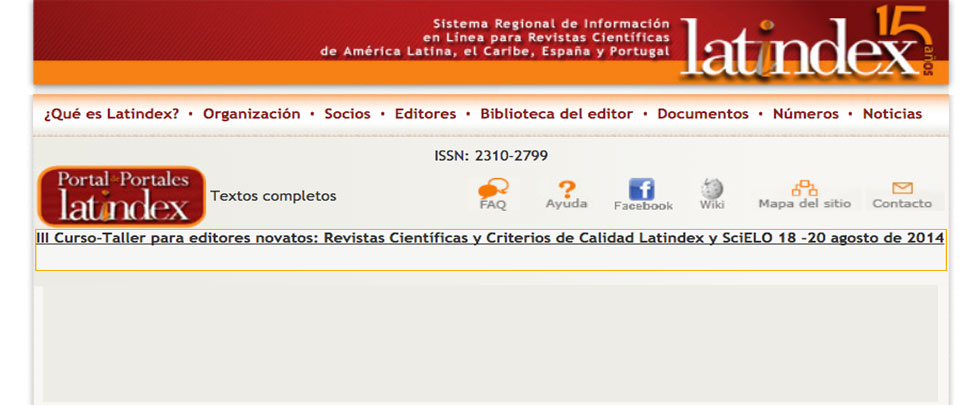
Task: Click the Textos completos label
Action: (273, 196)
